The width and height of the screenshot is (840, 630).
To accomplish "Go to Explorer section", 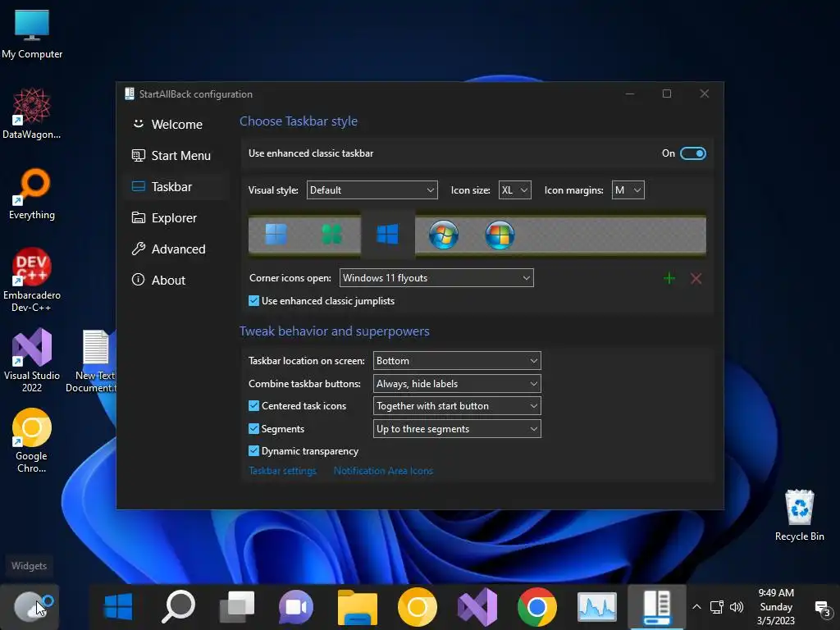I will [x=176, y=218].
